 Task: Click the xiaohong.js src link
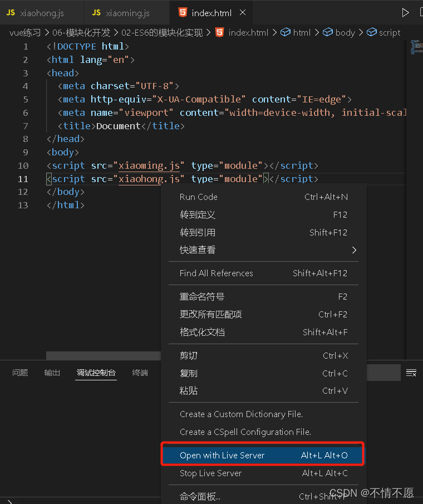(149, 179)
